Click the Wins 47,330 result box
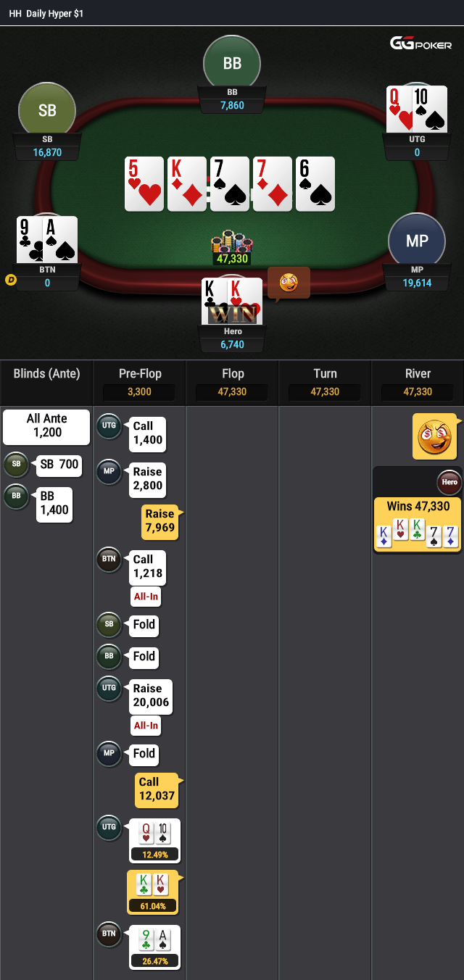The height and width of the screenshot is (980, 464). point(417,524)
